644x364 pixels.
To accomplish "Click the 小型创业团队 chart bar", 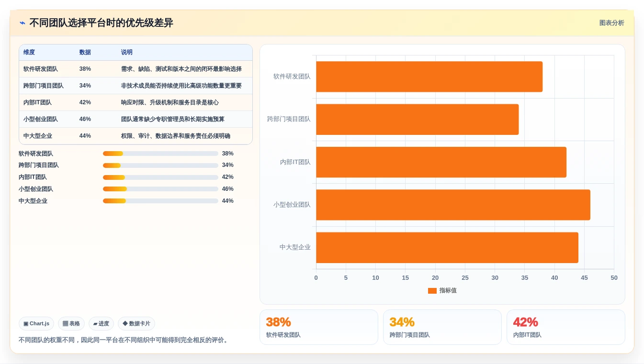I will click(x=453, y=205).
